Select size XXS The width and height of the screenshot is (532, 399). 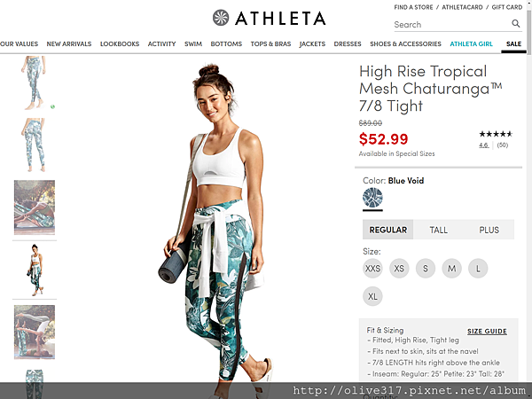click(x=372, y=269)
